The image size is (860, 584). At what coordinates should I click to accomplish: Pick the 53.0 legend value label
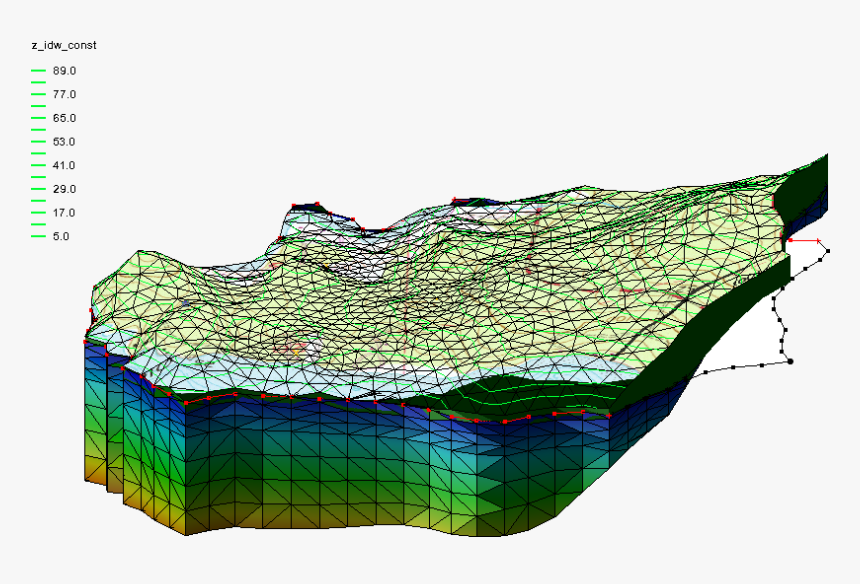click(64, 142)
